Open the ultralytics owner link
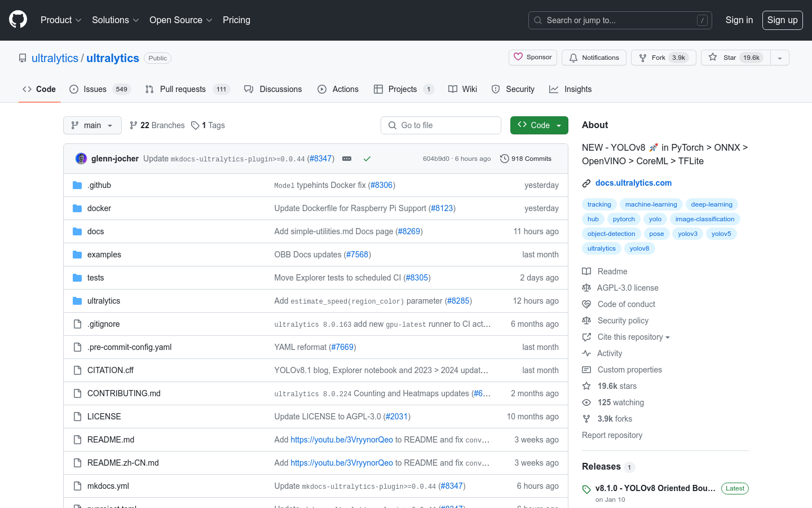The image size is (812, 508). click(x=55, y=58)
